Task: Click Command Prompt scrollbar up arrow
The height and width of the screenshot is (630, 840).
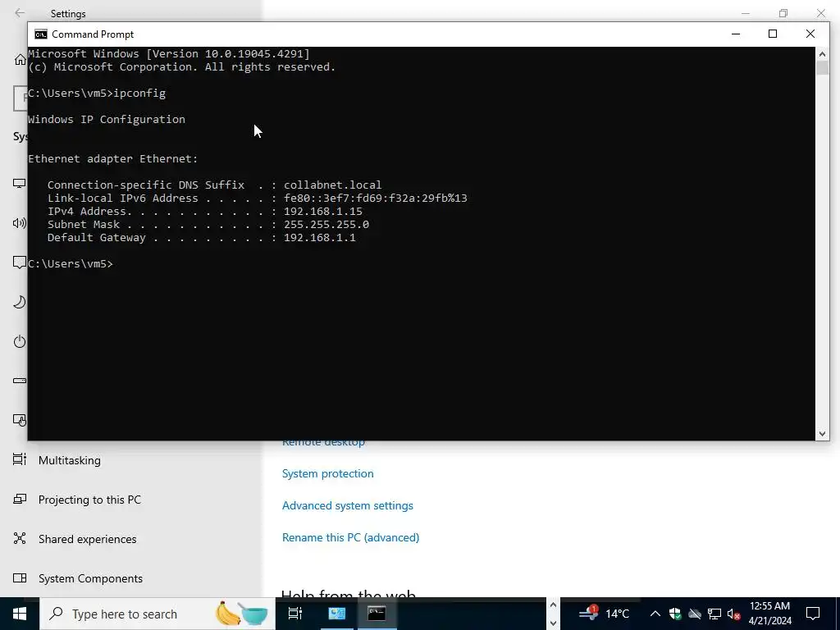Action: pos(822,54)
